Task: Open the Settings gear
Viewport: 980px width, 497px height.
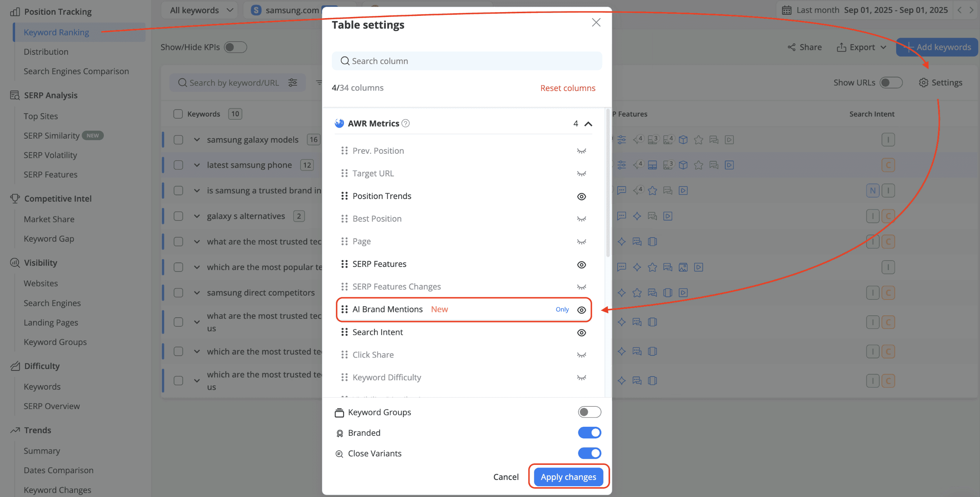Action: click(923, 83)
